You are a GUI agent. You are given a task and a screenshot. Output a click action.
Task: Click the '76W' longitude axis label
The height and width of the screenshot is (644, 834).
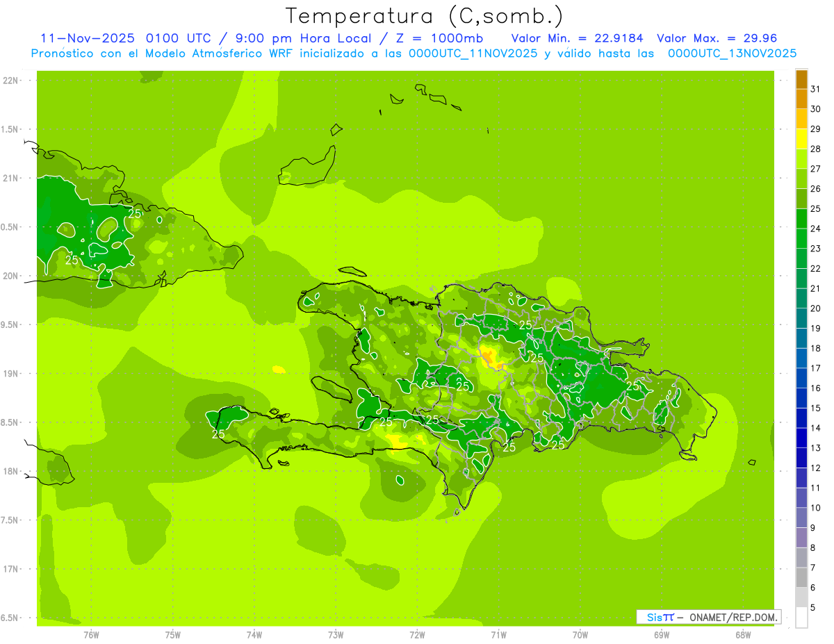pos(92,635)
